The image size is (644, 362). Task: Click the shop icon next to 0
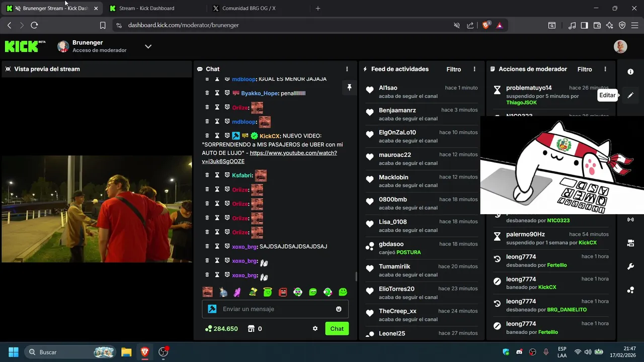251,329
